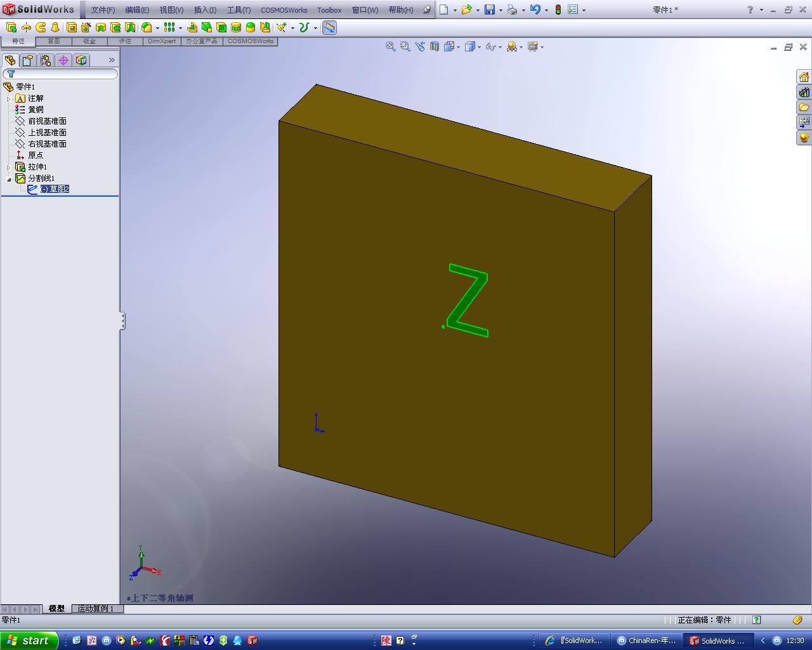Select 前视基准面 in the feature tree
Screen dimensions: 812x650
47,121
